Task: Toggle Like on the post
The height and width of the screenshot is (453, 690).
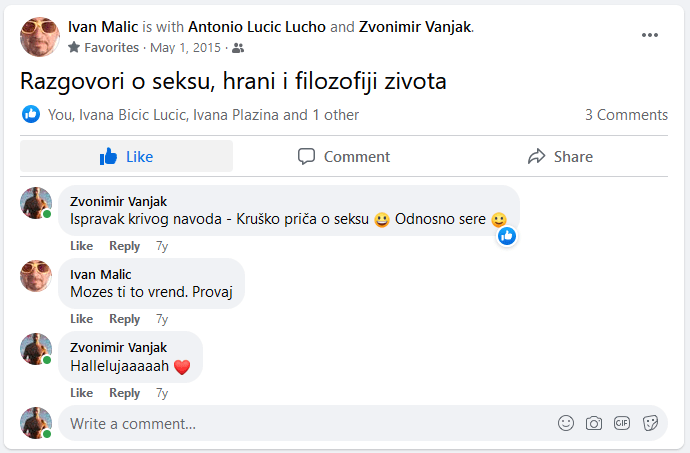Action: (126, 156)
